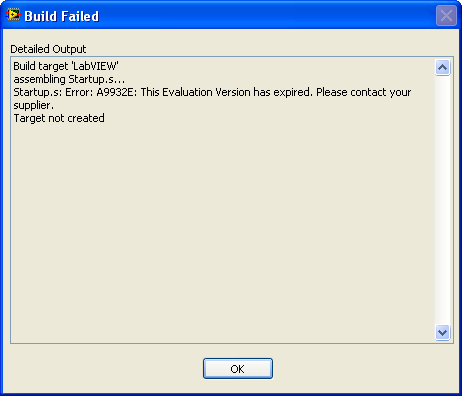Confirm the dialog with the OK button

238,369
